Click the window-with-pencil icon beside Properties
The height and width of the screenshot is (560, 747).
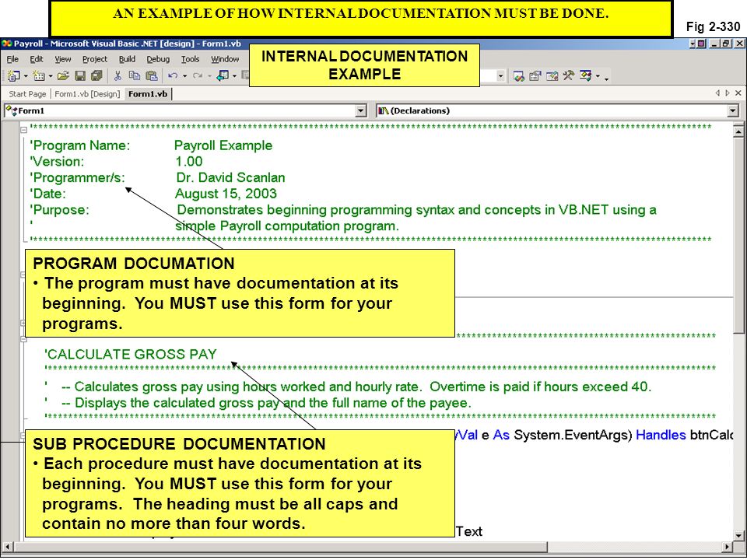tap(552, 75)
